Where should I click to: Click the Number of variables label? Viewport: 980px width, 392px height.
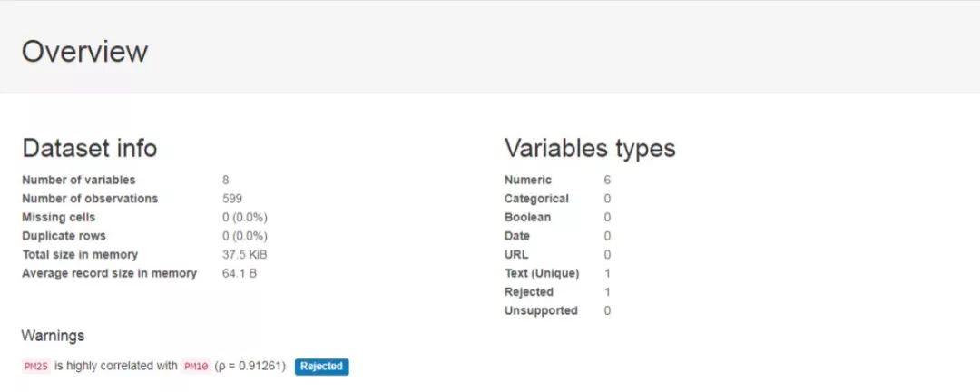[78, 180]
